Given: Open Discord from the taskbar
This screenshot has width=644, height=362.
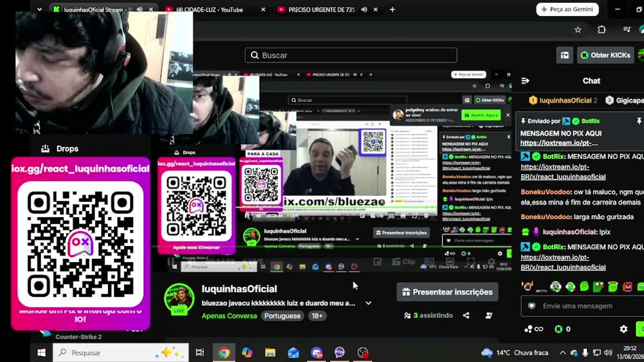Looking at the screenshot, I should 316,353.
